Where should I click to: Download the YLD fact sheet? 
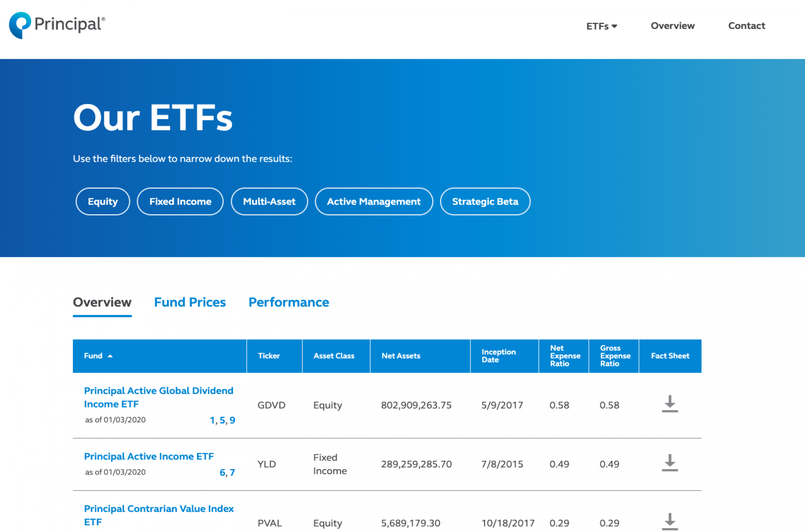click(670, 463)
